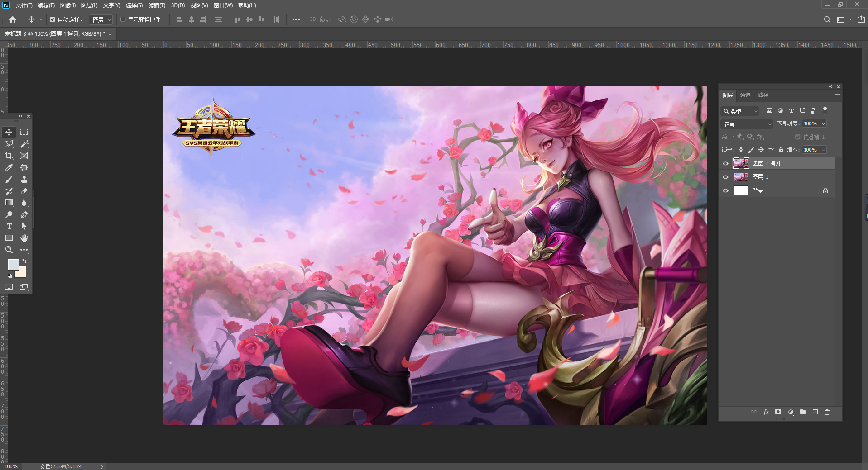Viewport: 868px width, 470px height.
Task: Reset to default foreground and background colors
Action: pos(10,275)
